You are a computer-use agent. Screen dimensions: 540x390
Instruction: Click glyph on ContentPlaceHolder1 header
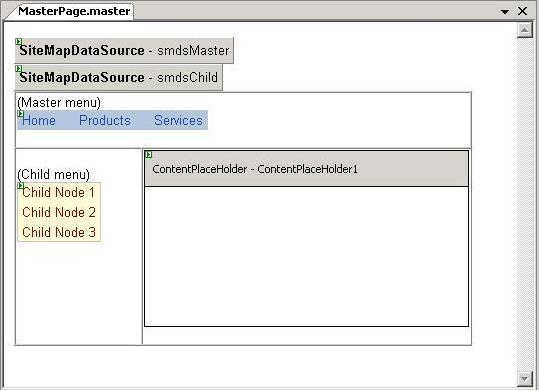pos(149,155)
